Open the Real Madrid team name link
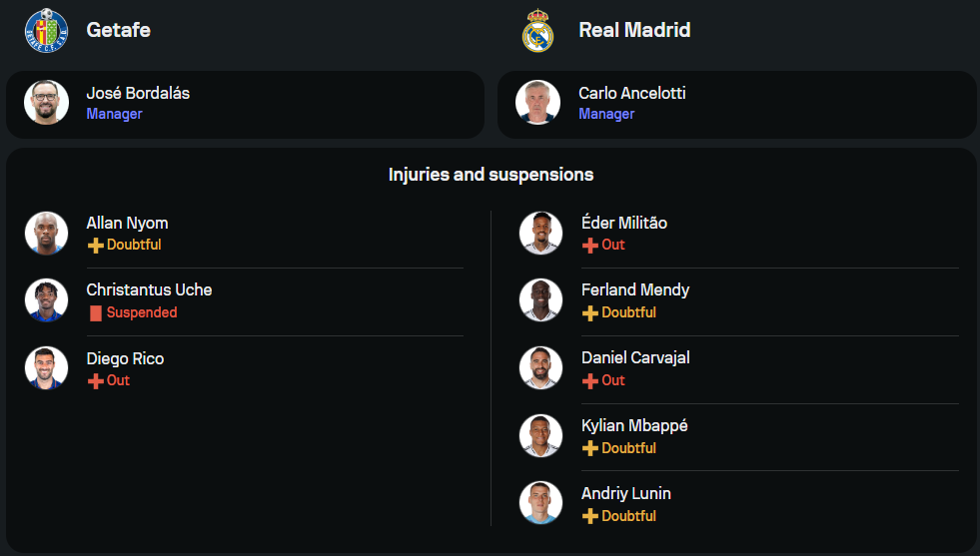The image size is (980, 556). 634,30
